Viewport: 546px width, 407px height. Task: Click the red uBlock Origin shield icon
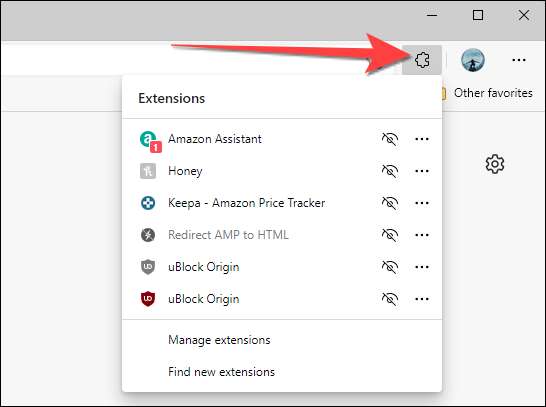coord(148,299)
